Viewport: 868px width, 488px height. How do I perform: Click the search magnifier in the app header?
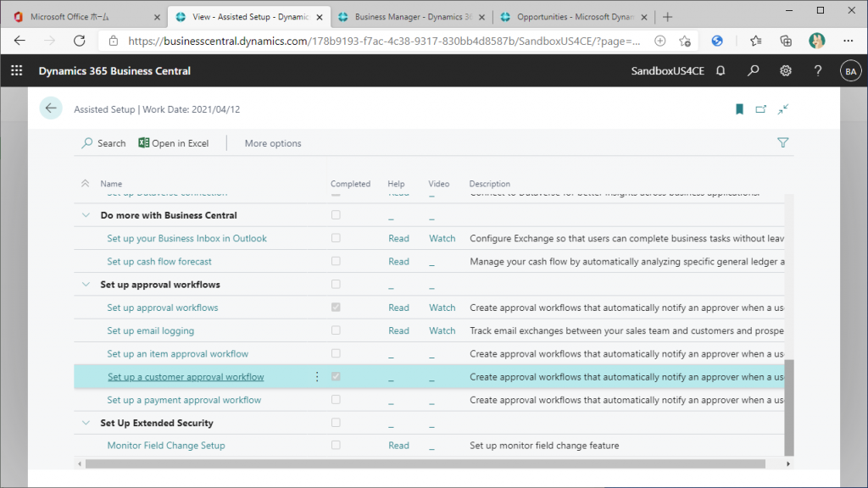click(x=753, y=71)
